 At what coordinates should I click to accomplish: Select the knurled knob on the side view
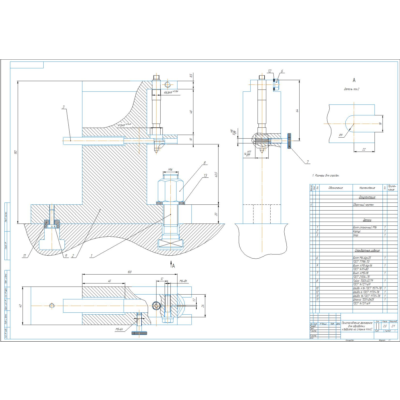pyautogui.click(x=289, y=140)
